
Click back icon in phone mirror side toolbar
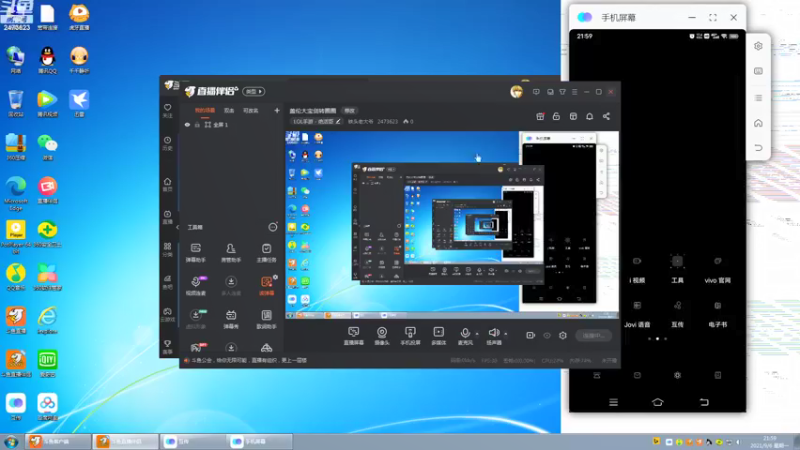tap(758, 148)
